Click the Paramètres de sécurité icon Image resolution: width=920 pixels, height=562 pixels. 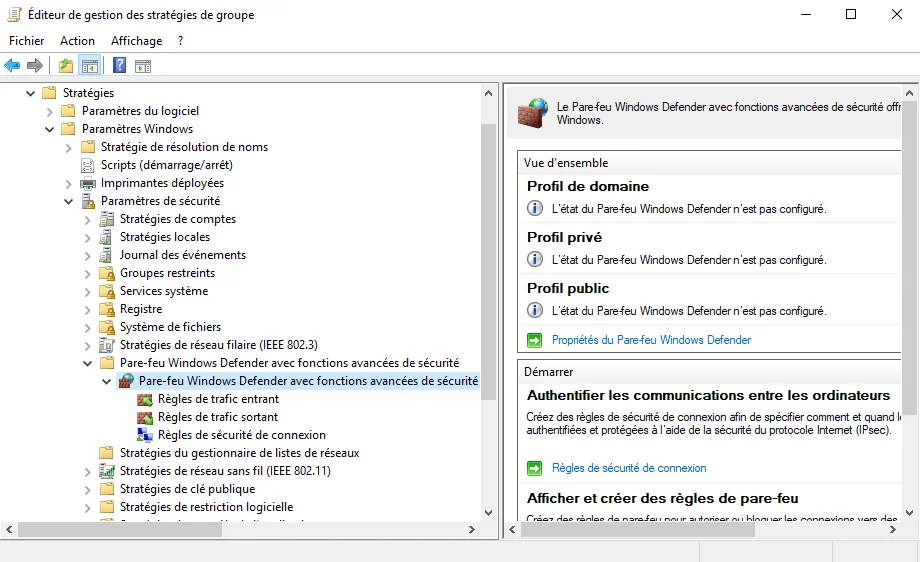tap(88, 201)
